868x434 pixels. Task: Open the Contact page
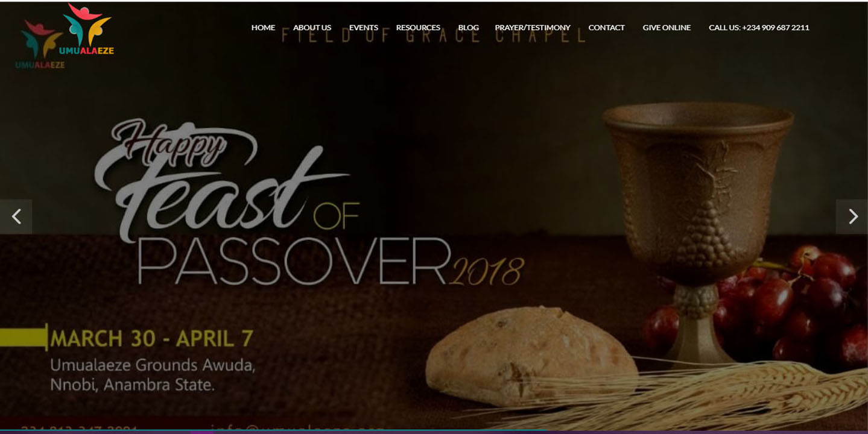click(606, 28)
